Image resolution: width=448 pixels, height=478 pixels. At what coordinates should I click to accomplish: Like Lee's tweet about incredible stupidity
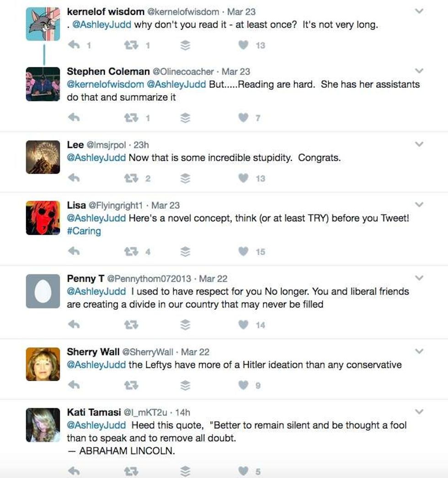click(x=244, y=178)
